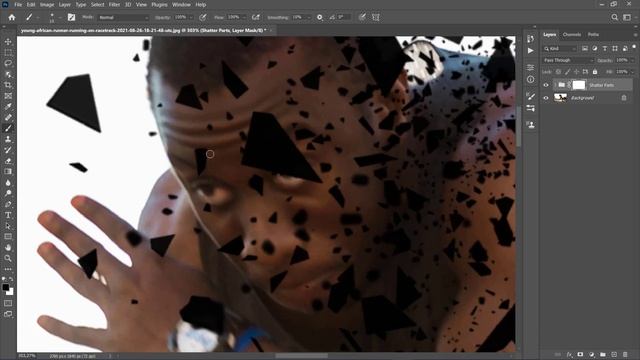Toggle lock transparent pixels
The image size is (640, 360).
click(558, 72)
